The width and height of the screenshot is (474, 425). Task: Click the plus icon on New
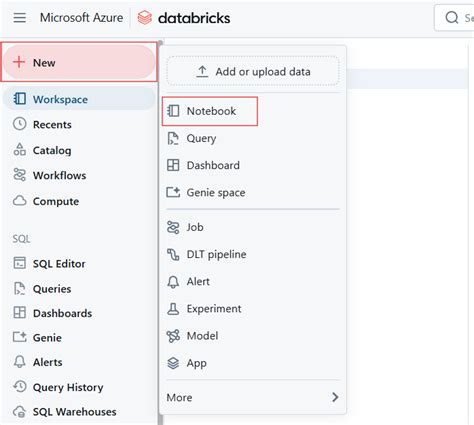point(19,62)
